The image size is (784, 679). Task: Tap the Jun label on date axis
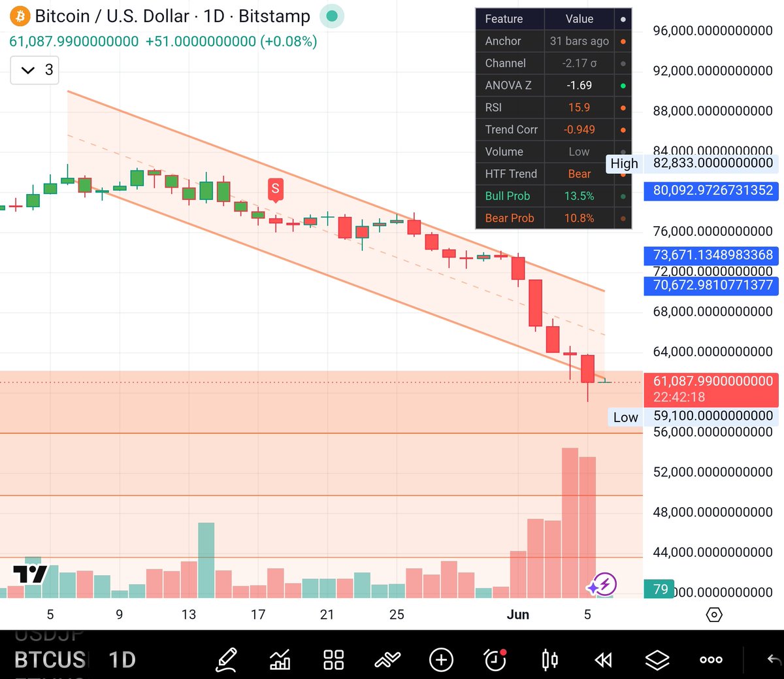(518, 615)
